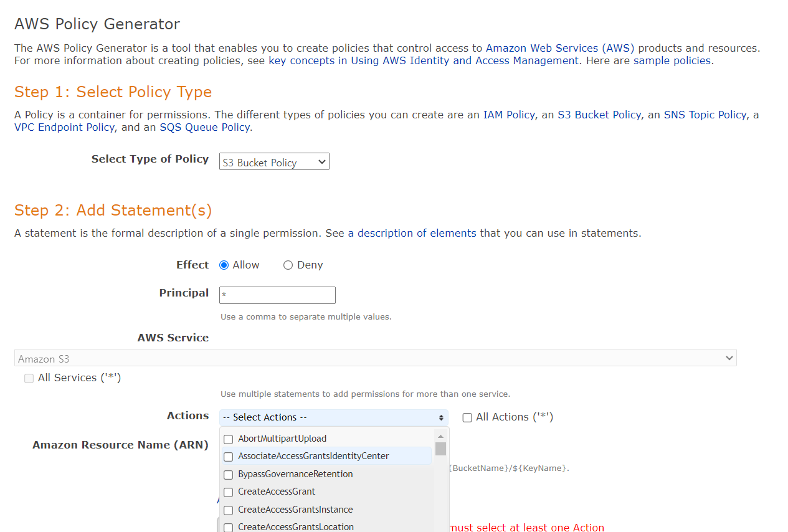Click the 'must select at least one Action' error
The height and width of the screenshot is (532, 788).
pyautogui.click(x=527, y=528)
